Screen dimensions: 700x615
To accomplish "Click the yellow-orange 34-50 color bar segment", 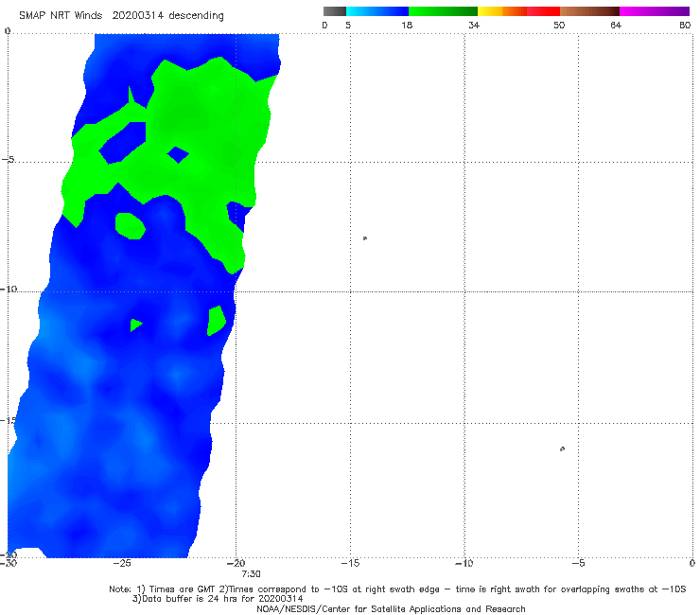I will 518,11.
